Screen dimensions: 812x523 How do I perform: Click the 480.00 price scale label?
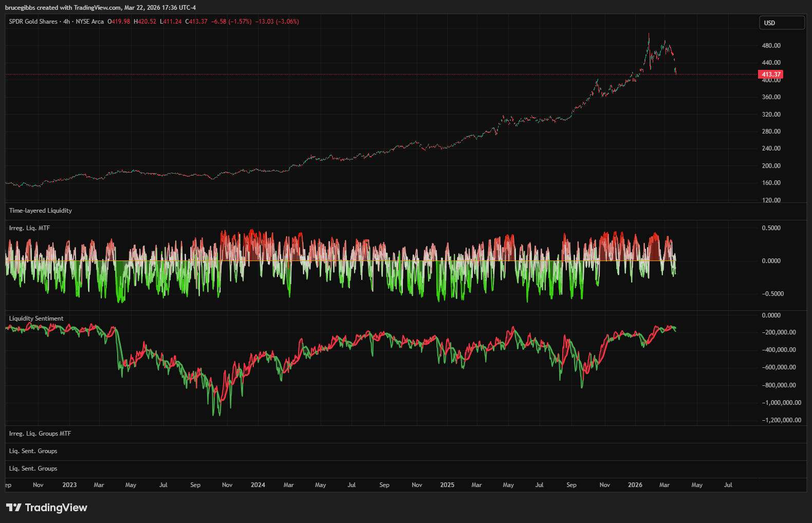(x=771, y=46)
